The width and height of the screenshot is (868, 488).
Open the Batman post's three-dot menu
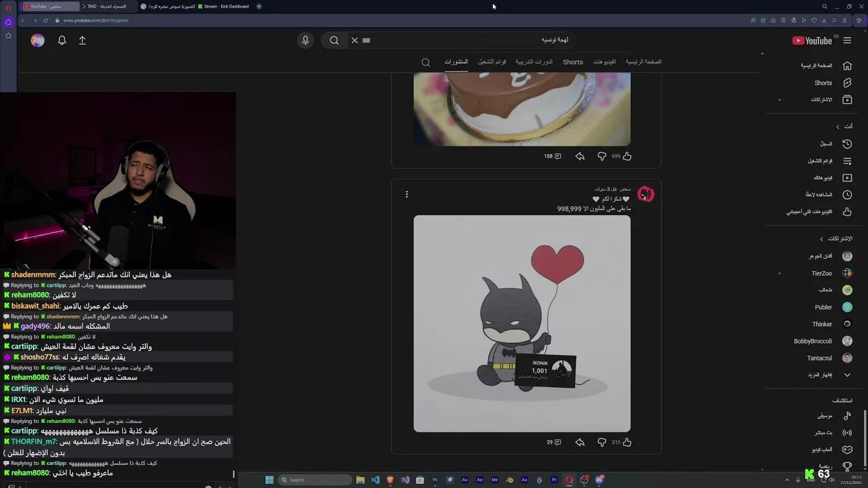[406, 195]
